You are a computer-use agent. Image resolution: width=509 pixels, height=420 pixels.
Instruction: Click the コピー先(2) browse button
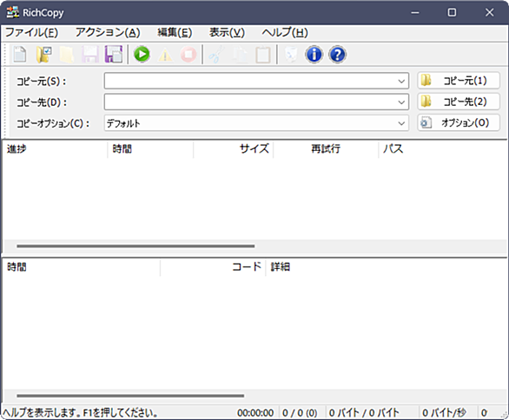459,102
